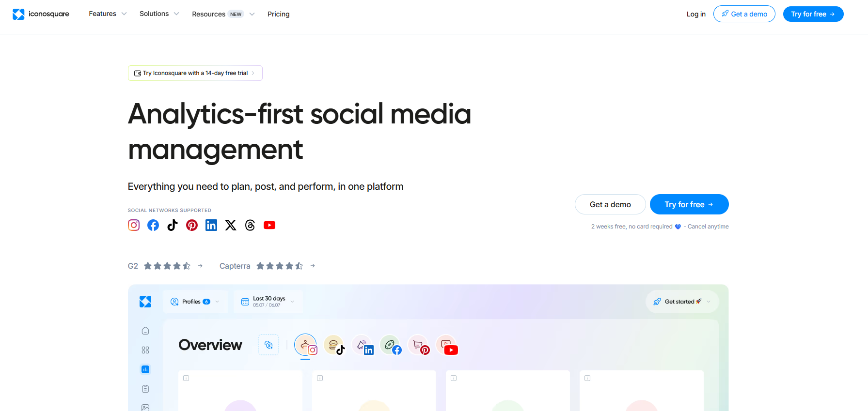This screenshot has width=868, height=411.
Task: Select the Instagram profile avatar in Overview
Action: (306, 345)
